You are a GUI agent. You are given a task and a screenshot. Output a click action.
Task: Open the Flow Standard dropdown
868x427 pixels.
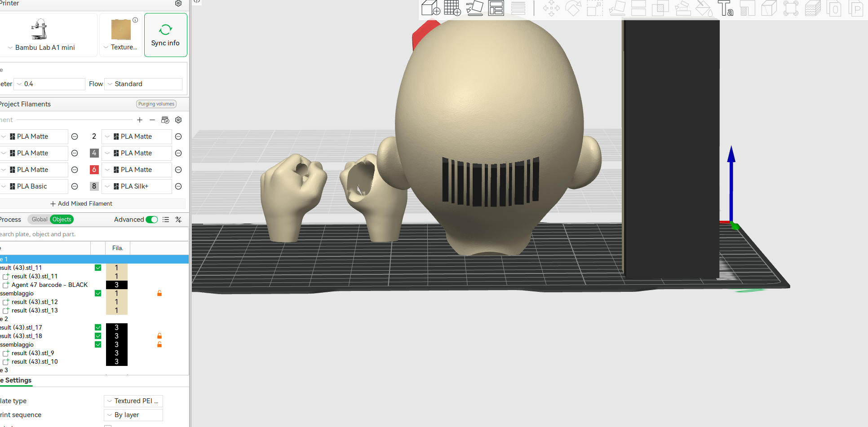point(143,84)
